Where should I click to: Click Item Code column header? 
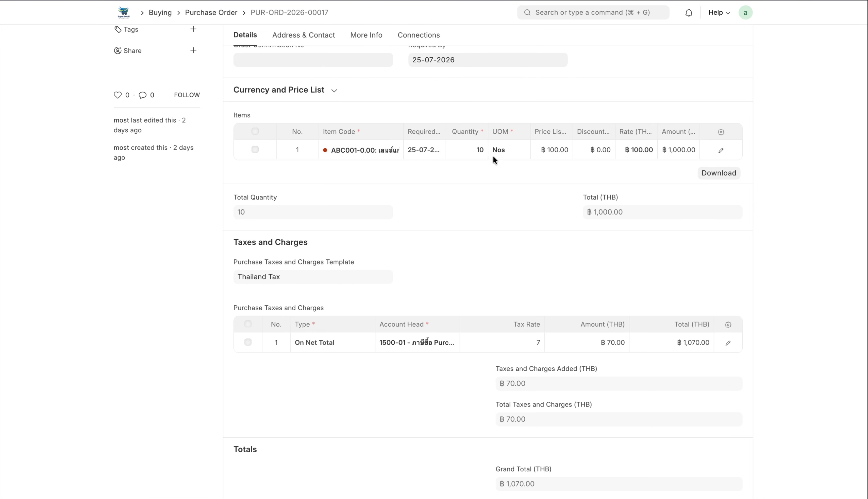point(361,132)
